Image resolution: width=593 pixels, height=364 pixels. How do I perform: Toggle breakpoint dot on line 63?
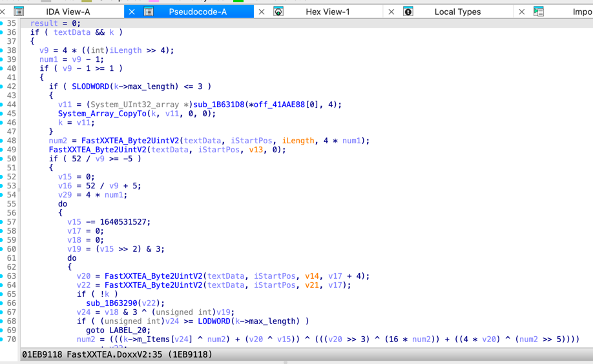1,276
